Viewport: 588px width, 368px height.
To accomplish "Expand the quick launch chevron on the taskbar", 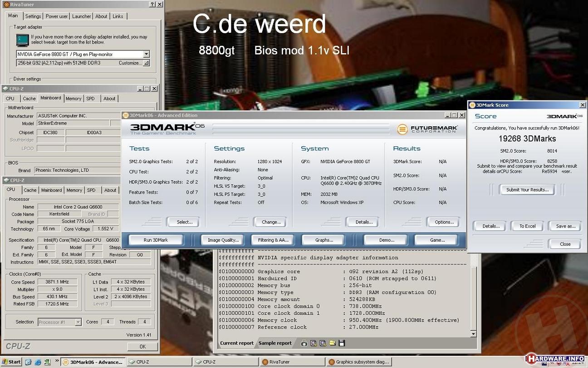I will point(57,361).
